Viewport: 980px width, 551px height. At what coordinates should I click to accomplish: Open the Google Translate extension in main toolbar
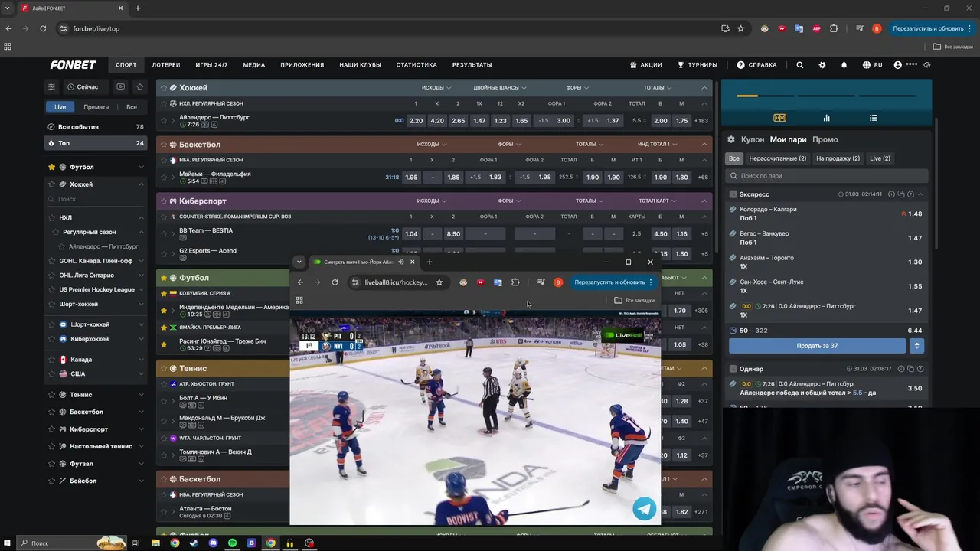coord(799,28)
